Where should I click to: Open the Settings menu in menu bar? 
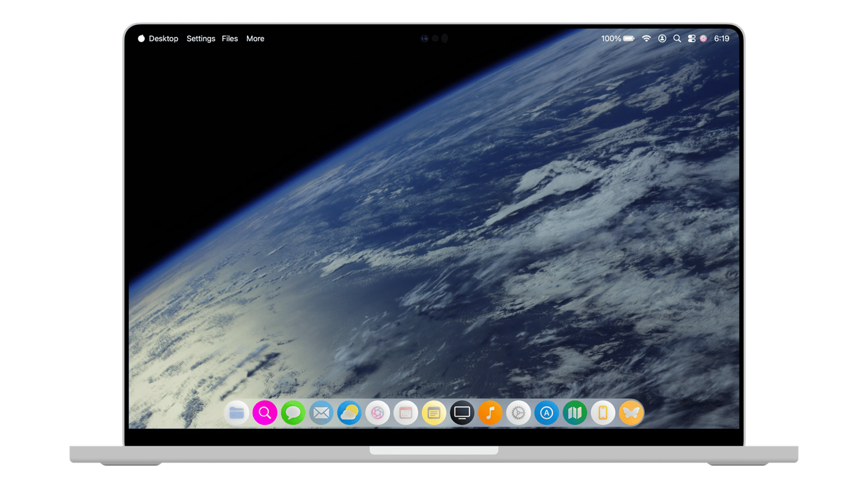tap(201, 39)
